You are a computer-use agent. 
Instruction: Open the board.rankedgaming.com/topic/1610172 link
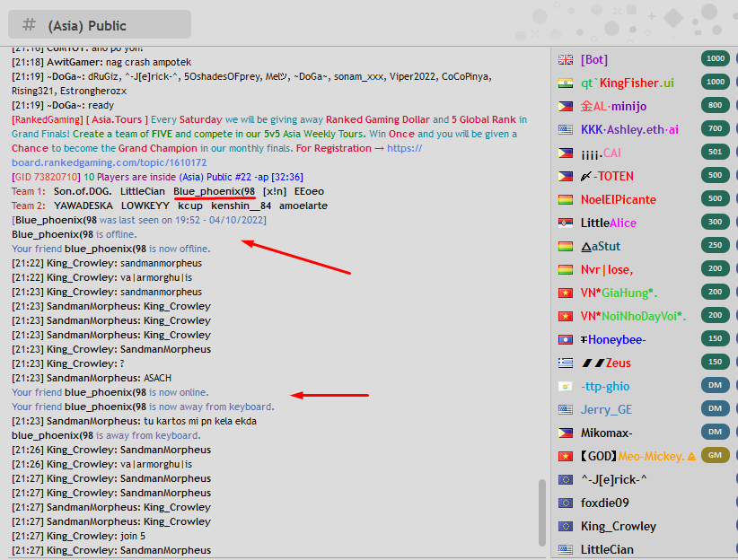pos(110,162)
